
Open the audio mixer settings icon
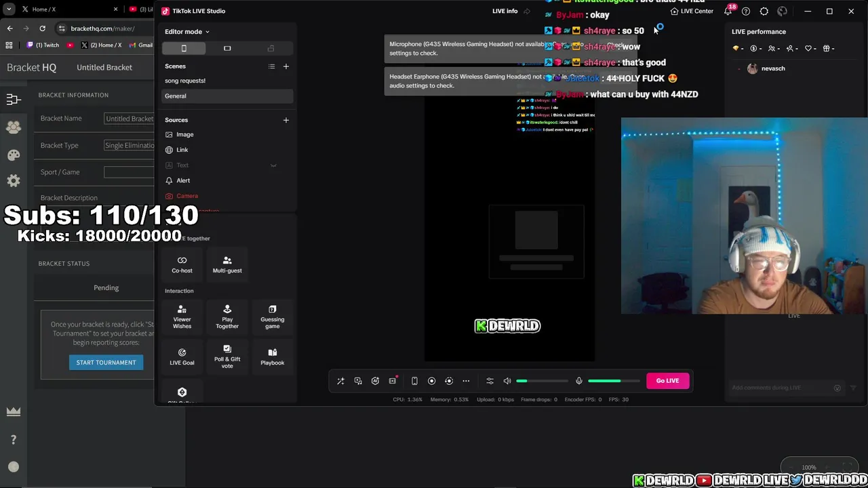(490, 381)
